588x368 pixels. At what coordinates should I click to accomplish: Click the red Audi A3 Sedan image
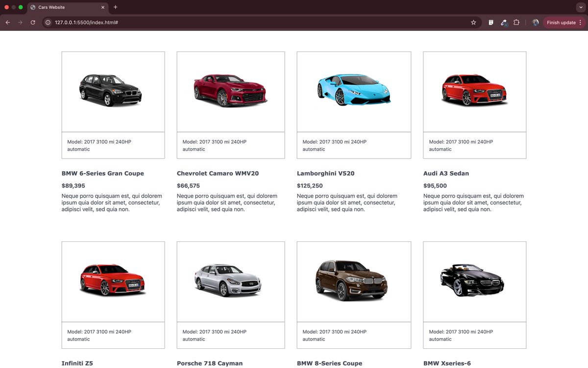click(x=474, y=90)
